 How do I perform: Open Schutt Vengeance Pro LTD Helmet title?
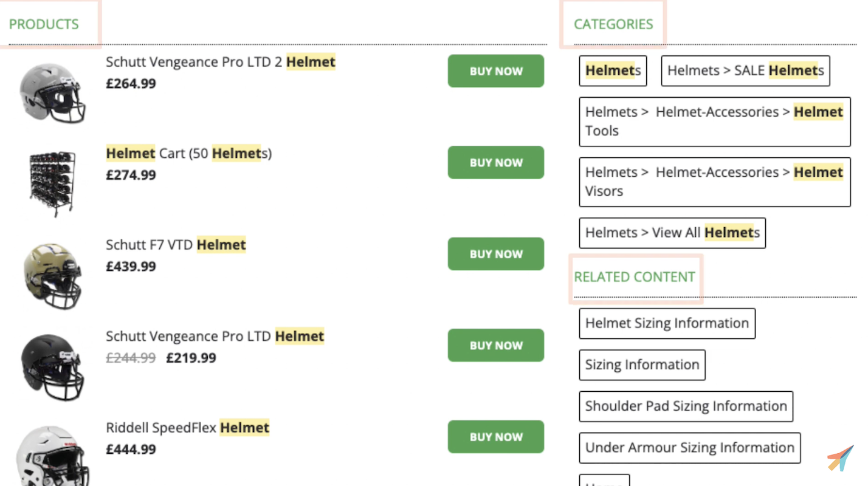click(x=215, y=337)
